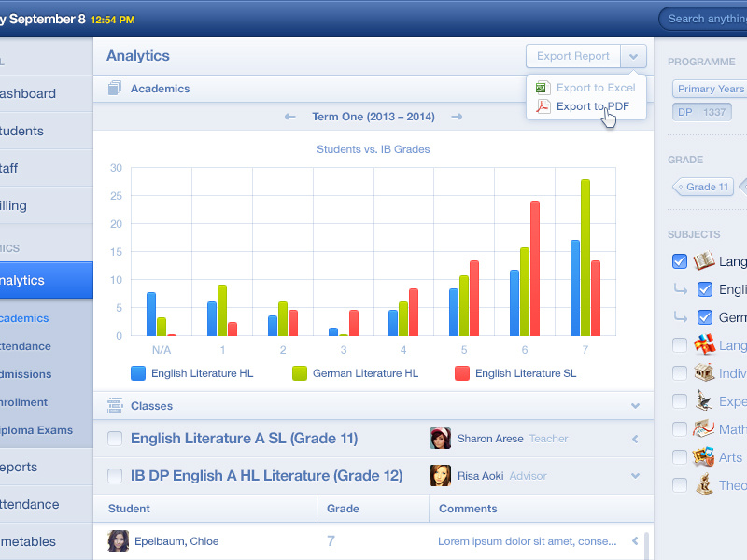Collapse the IB DP English A HL row chevron
Image resolution: width=747 pixels, height=560 pixels.
(635, 476)
